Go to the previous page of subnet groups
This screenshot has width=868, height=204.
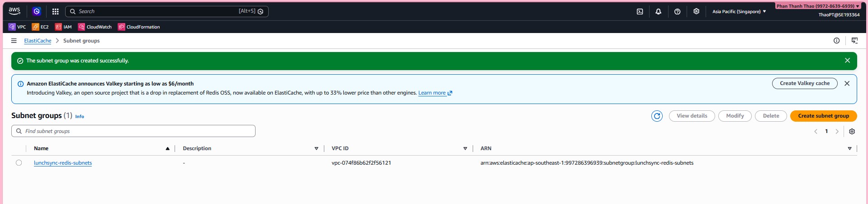click(x=816, y=131)
